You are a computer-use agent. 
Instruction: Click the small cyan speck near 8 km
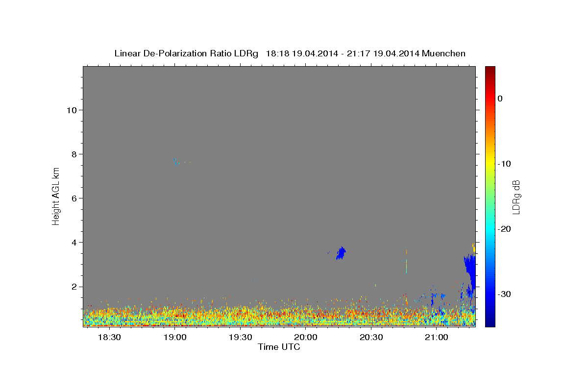pyautogui.click(x=175, y=160)
